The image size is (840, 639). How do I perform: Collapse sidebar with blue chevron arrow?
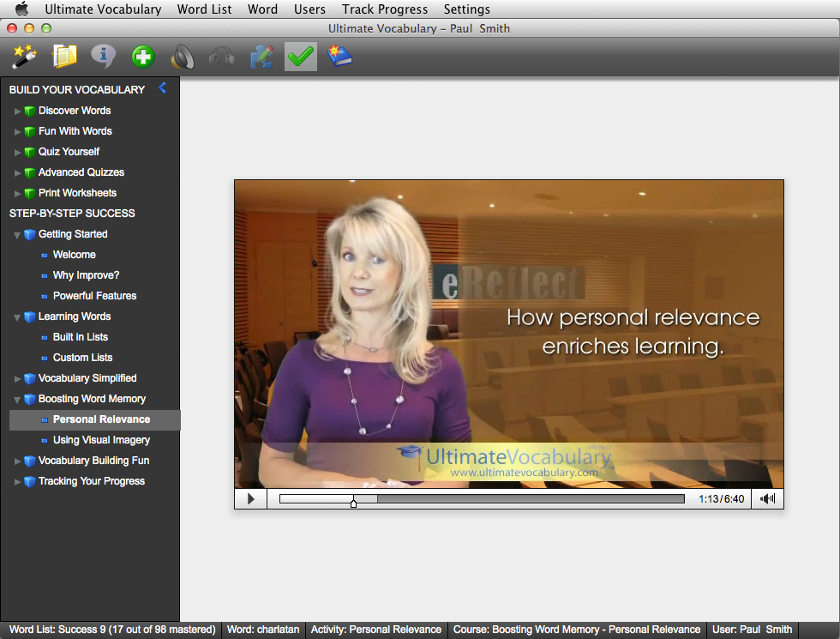coord(162,88)
